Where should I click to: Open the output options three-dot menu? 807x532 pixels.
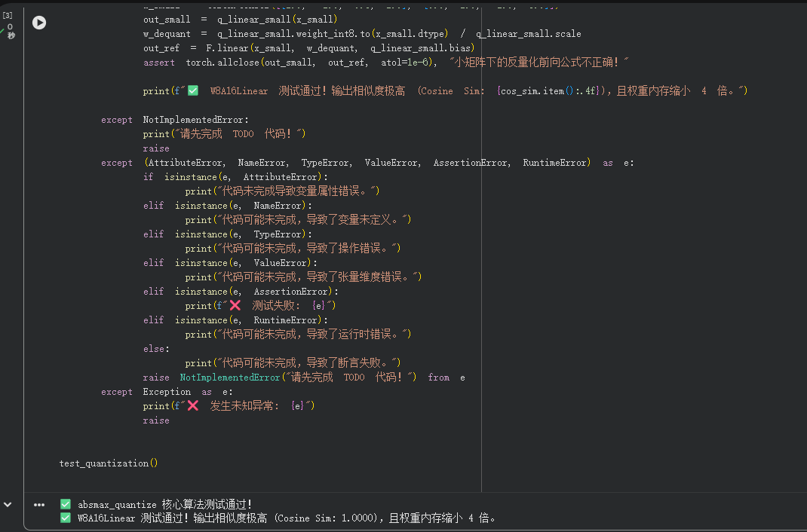click(39, 505)
